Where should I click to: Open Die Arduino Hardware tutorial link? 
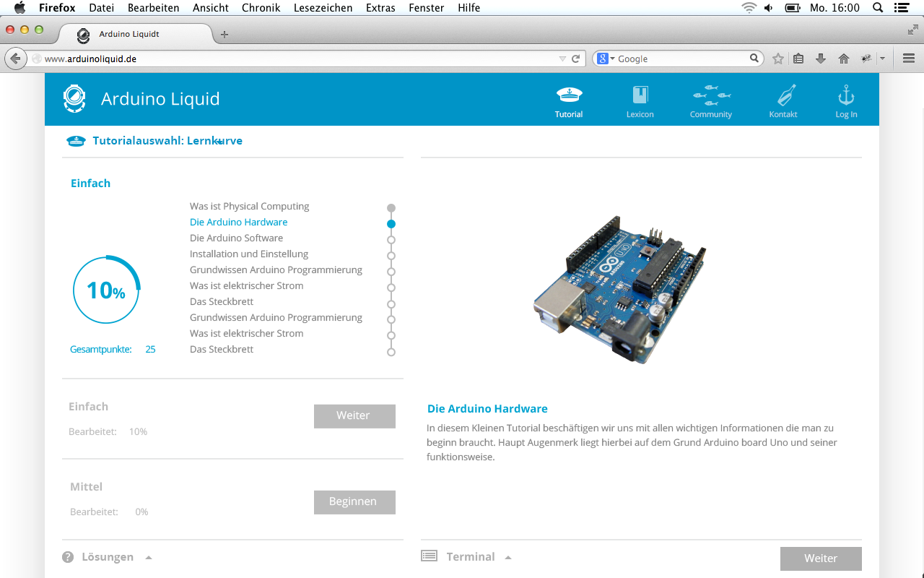coord(239,222)
